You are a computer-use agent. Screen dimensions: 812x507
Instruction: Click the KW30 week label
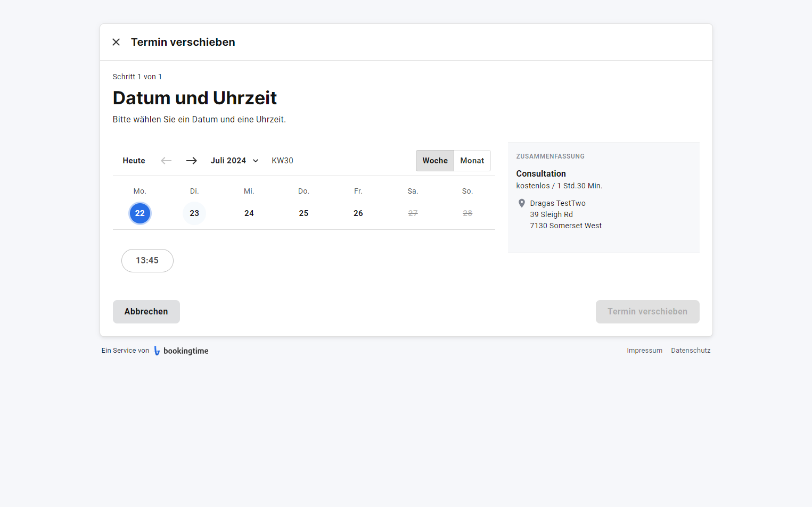click(282, 161)
